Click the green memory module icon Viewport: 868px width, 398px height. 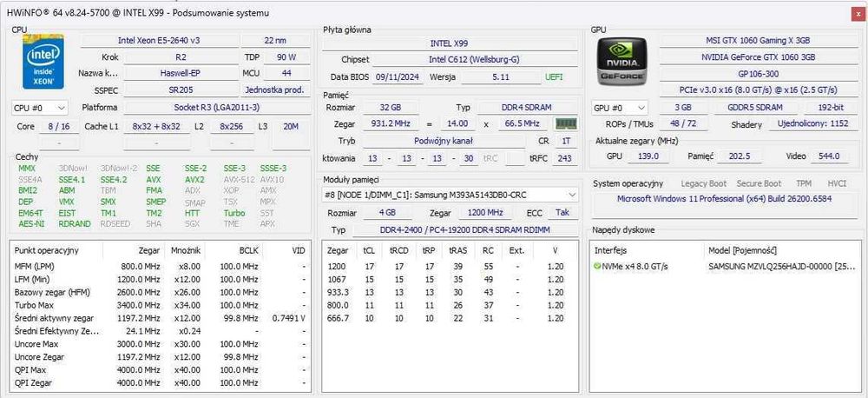pyautogui.click(x=566, y=123)
